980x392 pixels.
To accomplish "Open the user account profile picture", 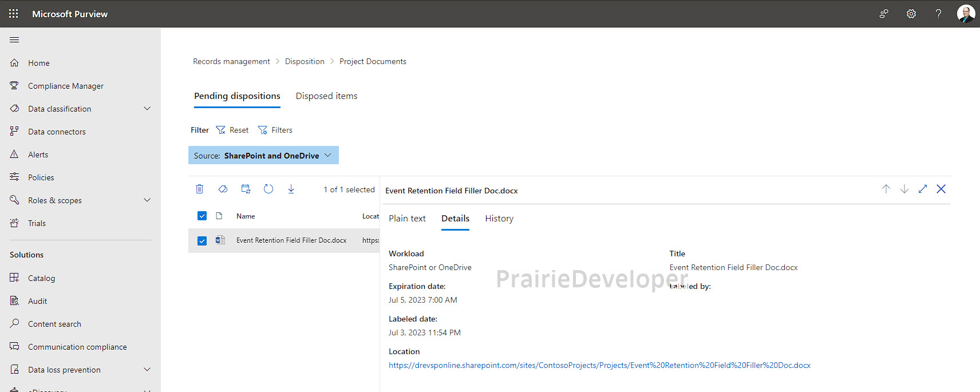I will point(966,14).
